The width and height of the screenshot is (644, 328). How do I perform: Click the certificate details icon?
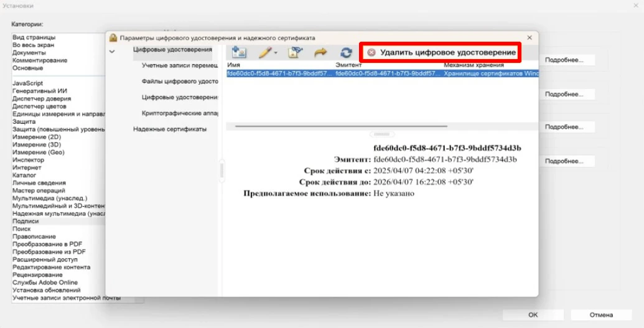tap(294, 53)
